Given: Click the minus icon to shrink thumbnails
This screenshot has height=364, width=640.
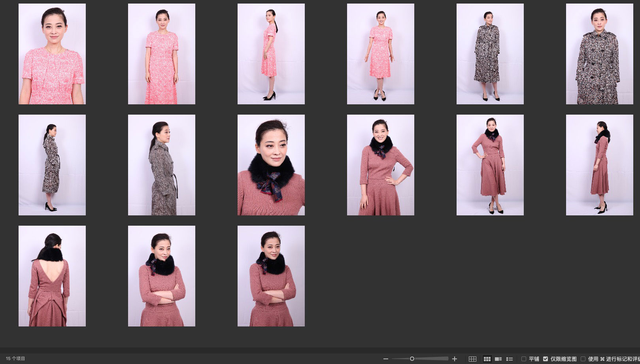Looking at the screenshot, I should [x=386, y=359].
